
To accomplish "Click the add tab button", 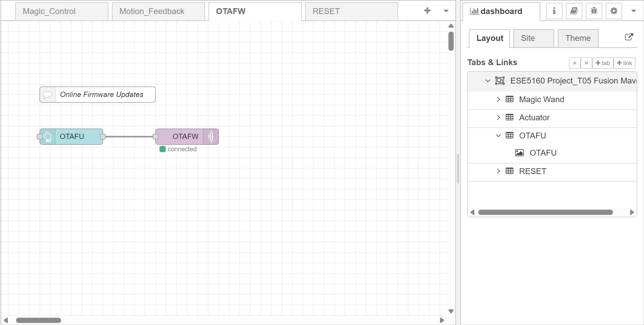I will [x=602, y=63].
